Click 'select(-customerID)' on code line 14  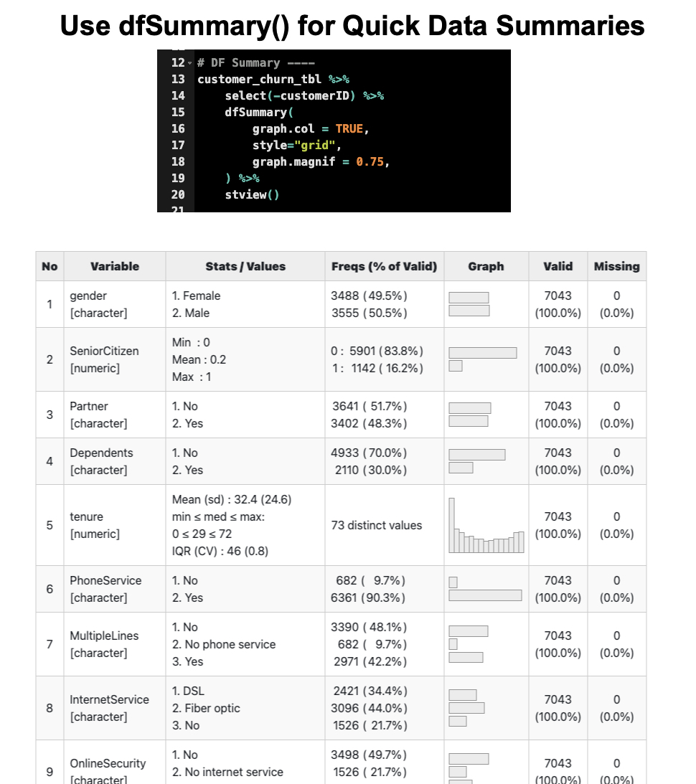coord(290,96)
